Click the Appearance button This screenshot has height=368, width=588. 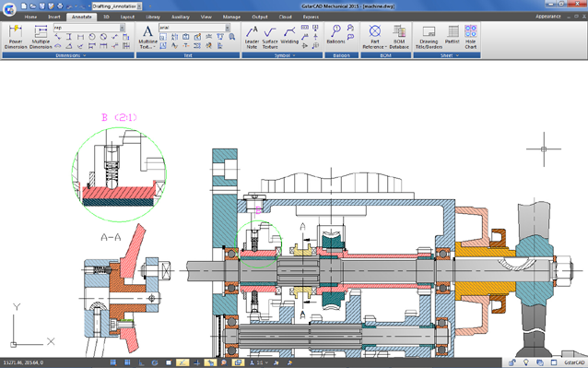click(x=547, y=17)
